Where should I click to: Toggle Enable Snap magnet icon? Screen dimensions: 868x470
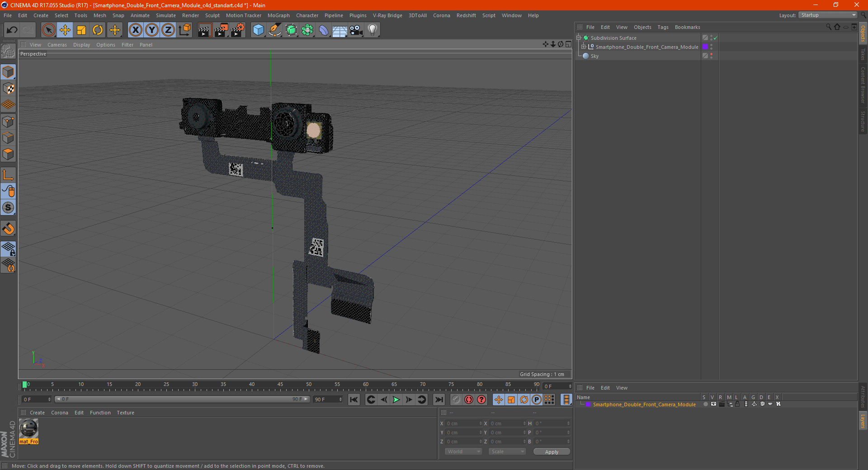pos(8,229)
